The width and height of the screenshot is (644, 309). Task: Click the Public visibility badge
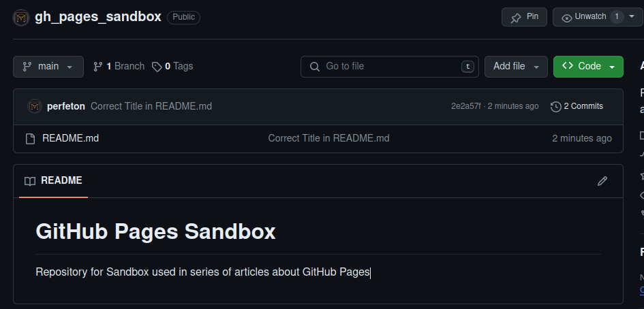183,18
